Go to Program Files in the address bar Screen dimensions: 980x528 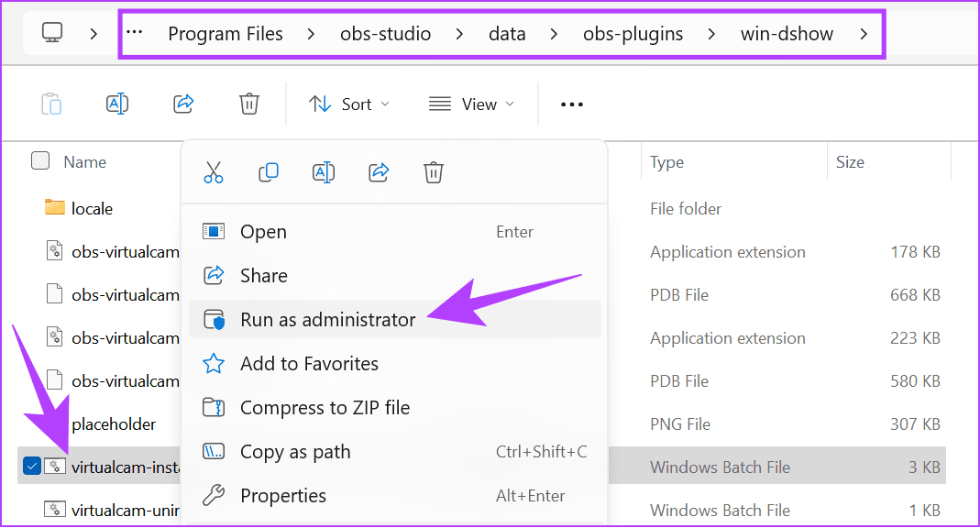click(x=226, y=35)
